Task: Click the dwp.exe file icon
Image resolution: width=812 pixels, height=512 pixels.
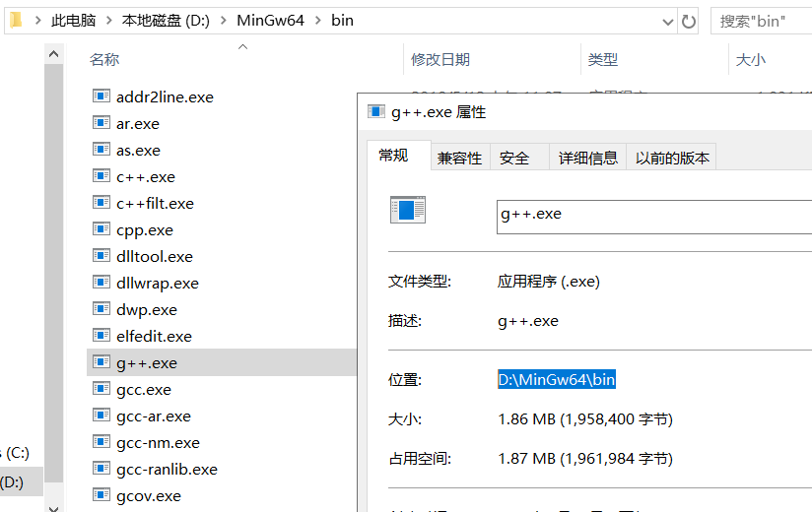Action: 101,309
